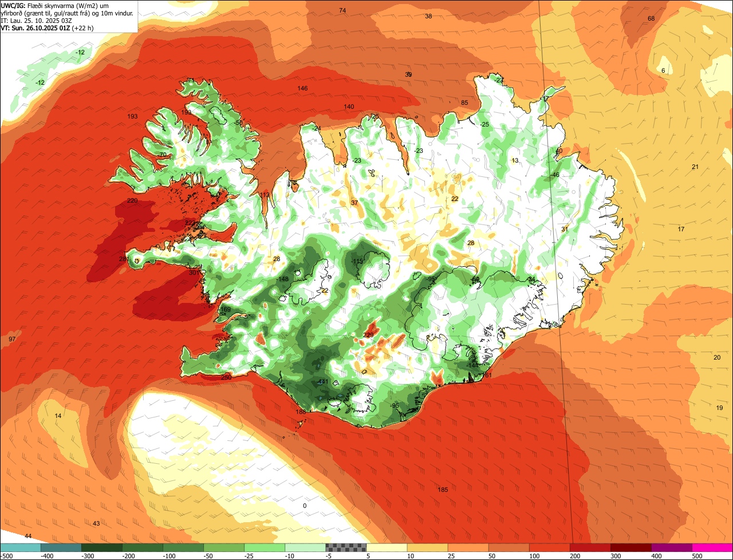Select the "IT: Lau. 25. 10. 2025 03Z" line
The width and height of the screenshot is (733, 560).
coord(37,20)
